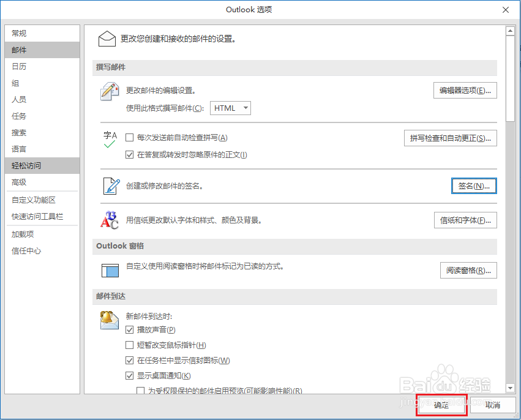
Task: Select 常规 in the options sidebar
Action: point(42,33)
